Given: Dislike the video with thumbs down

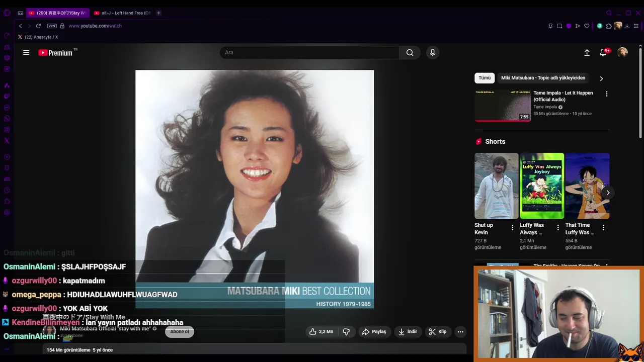Looking at the screenshot, I should [346, 332].
